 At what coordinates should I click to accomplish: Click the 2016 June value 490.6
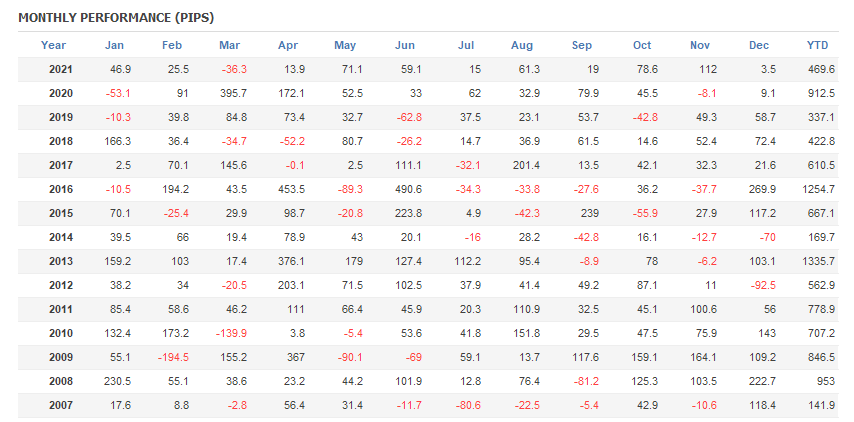408,189
